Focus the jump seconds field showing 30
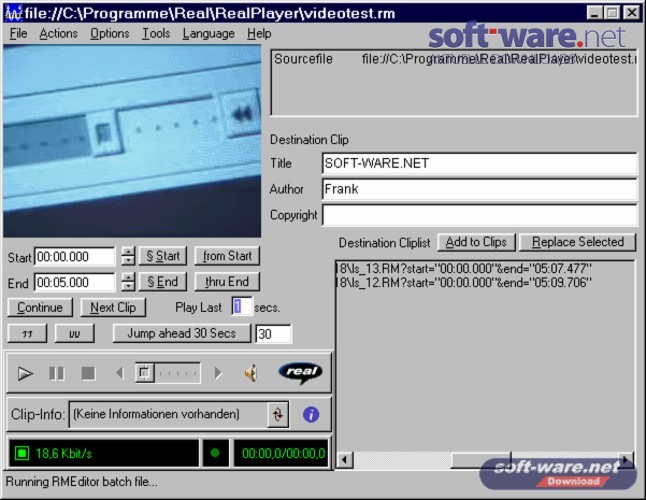The height and width of the screenshot is (500, 646). 274,334
